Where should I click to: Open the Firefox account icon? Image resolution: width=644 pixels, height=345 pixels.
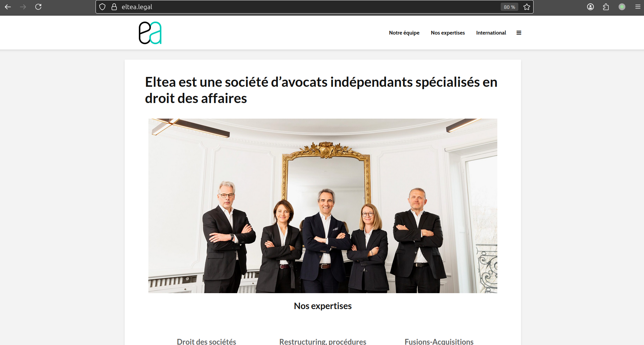point(590,7)
